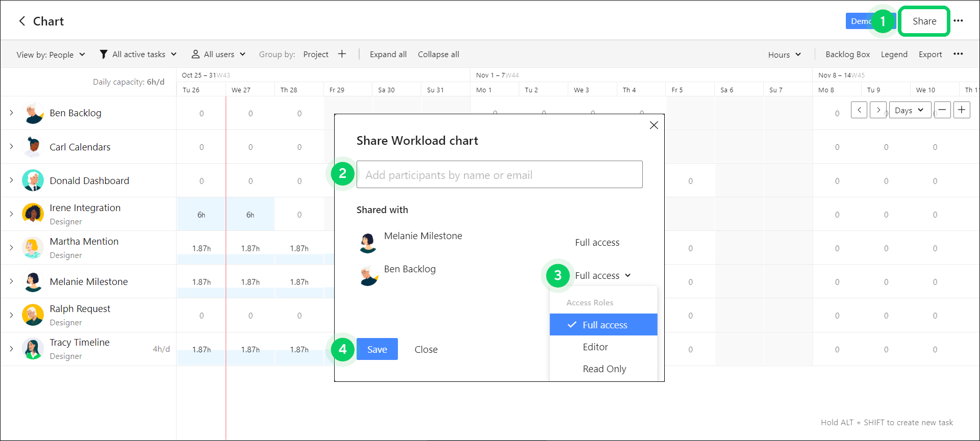Click the back arrow next to Chart
This screenshot has width=980, height=441.
(22, 21)
